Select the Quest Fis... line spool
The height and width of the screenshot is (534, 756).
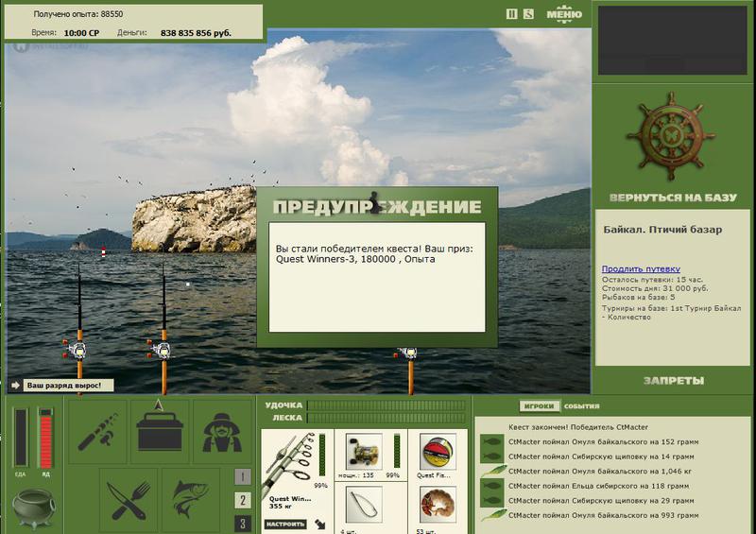tap(438, 452)
